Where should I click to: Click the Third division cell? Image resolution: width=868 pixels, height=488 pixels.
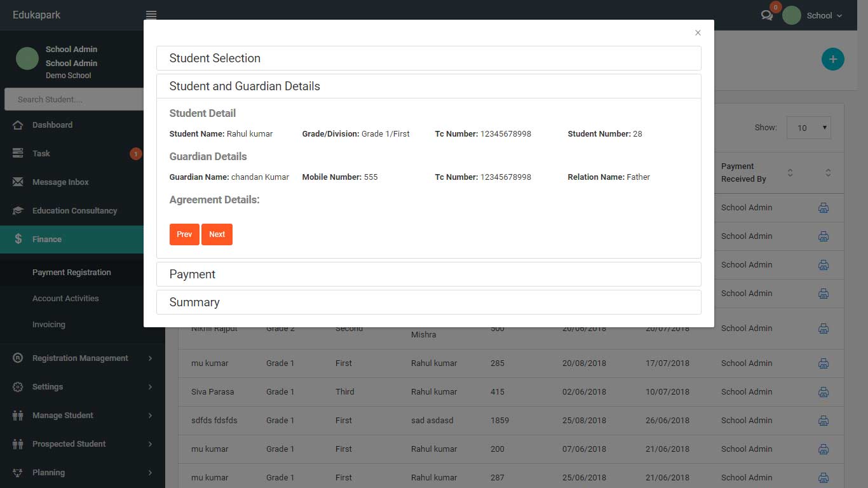[345, 391]
